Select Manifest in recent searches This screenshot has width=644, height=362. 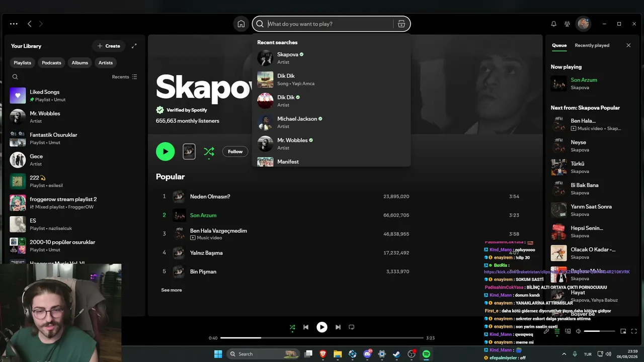[x=331, y=161]
